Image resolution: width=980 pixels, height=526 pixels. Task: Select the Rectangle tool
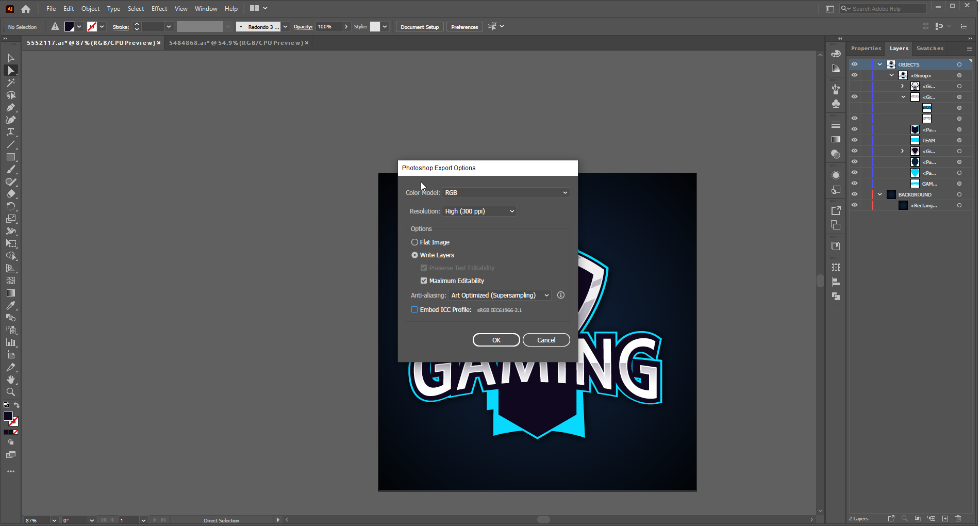tap(11, 157)
